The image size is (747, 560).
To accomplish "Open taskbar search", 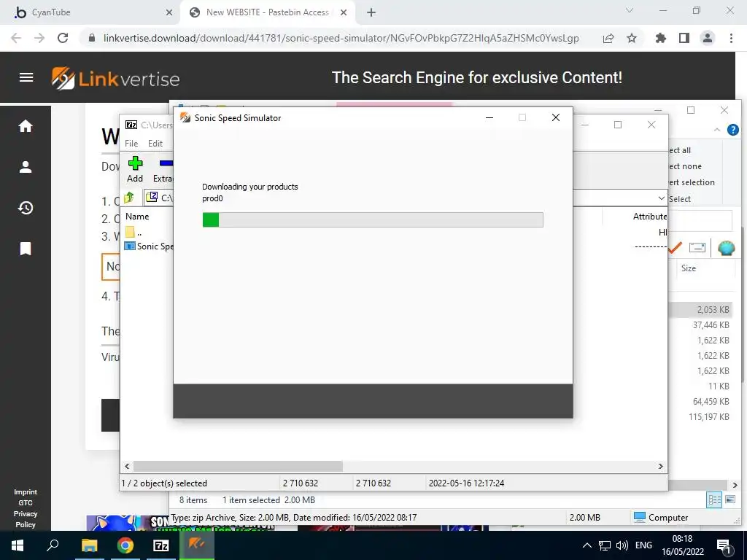I will [53, 545].
